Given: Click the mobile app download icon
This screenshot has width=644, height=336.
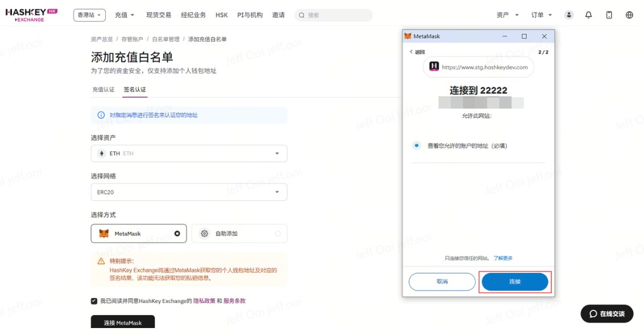Looking at the screenshot, I should tap(609, 15).
